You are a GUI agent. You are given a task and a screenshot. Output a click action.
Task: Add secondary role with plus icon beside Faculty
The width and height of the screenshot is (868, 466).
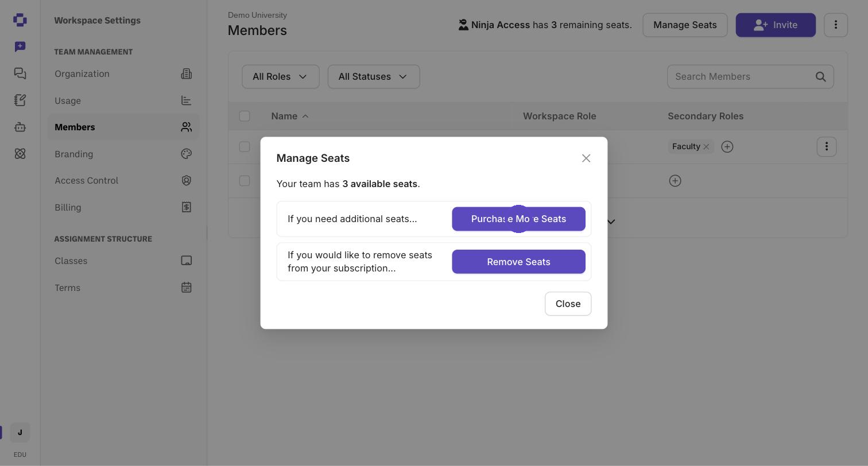pyautogui.click(x=727, y=147)
